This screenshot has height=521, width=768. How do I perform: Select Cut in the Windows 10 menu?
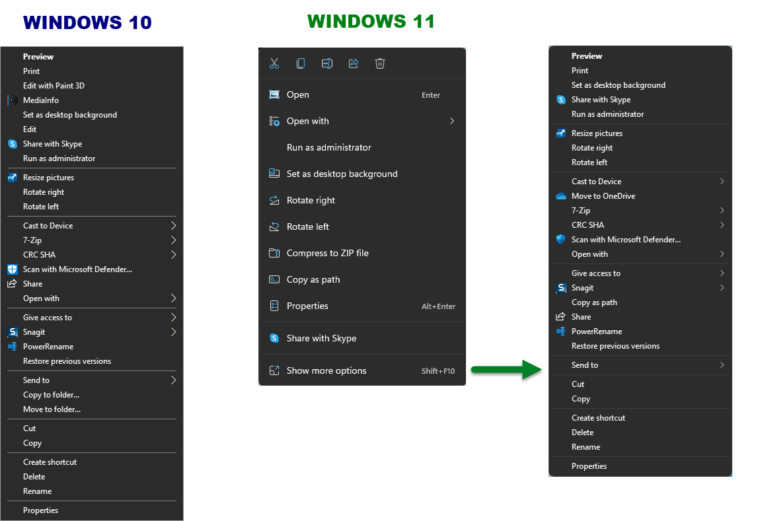pyautogui.click(x=29, y=428)
